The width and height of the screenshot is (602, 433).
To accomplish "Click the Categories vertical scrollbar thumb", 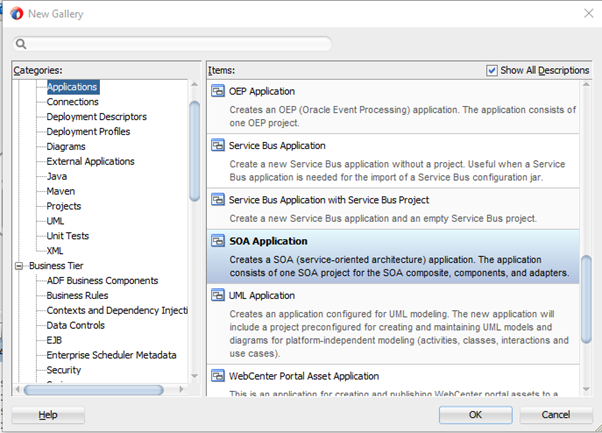I will pos(195,151).
